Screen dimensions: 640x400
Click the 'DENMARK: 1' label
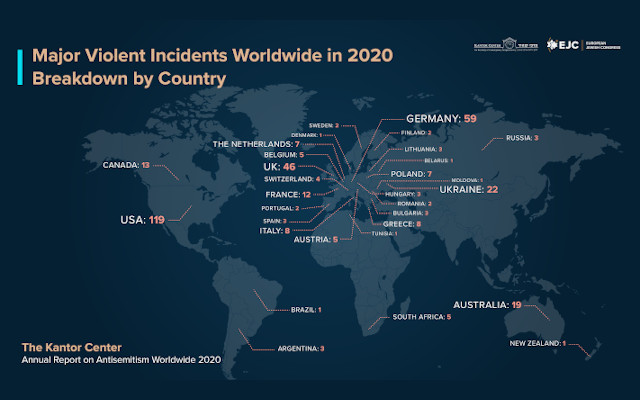coord(307,135)
